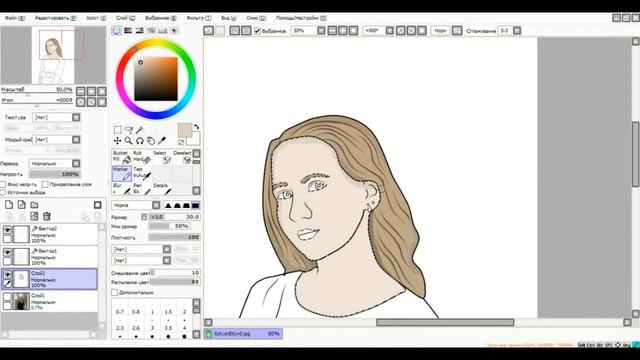Delete the selected layer with trash icon
Image resolution: width=640 pixels, height=360 pixels.
coord(47,216)
